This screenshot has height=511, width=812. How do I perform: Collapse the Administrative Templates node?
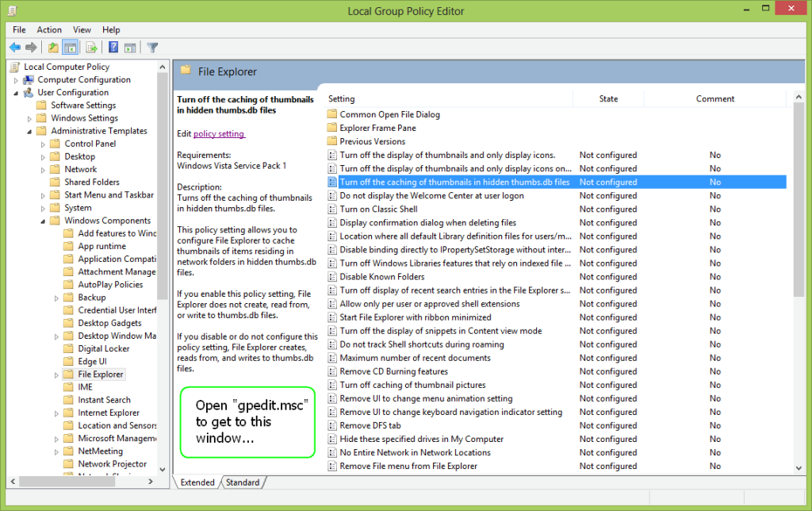[x=30, y=131]
